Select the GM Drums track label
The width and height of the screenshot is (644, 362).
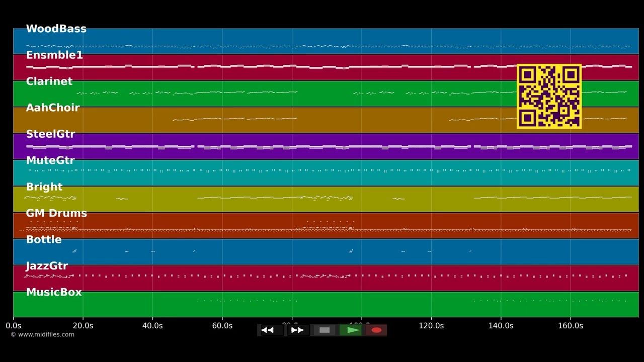click(x=56, y=213)
